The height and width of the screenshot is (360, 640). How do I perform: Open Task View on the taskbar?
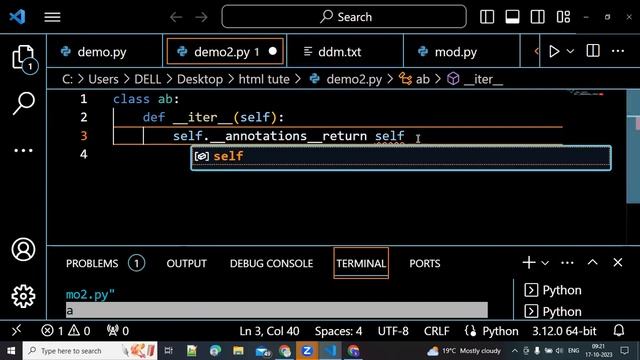[168, 351]
